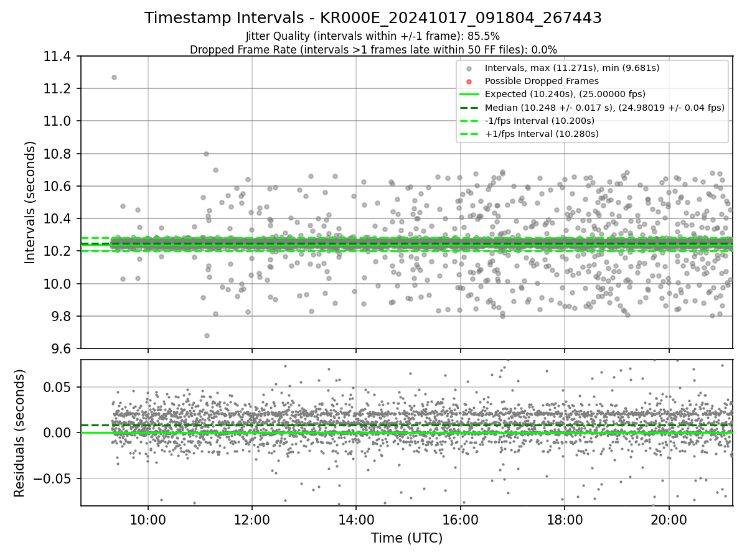Click the 'Intervals (seconds)' y-axis label
This screenshot has height=560, width=747.
point(31,202)
